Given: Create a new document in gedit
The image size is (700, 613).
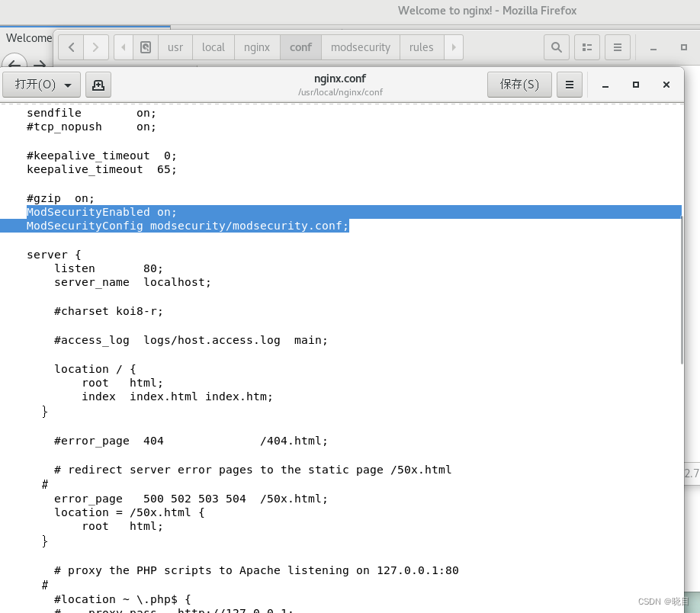Looking at the screenshot, I should coord(98,84).
